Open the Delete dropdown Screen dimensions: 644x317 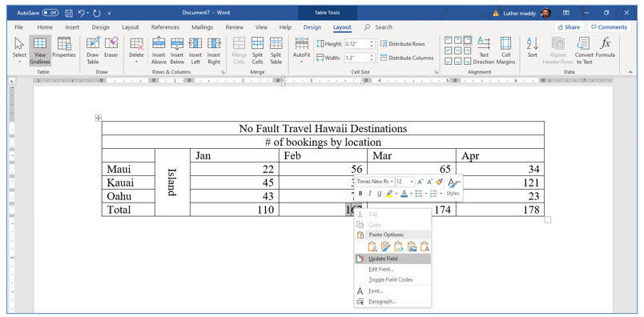click(136, 50)
